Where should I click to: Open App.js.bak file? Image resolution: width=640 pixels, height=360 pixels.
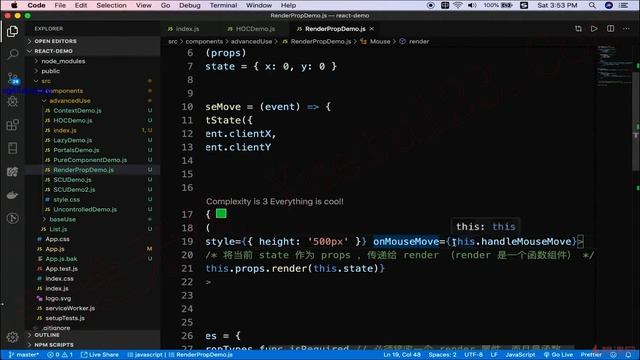61,259
